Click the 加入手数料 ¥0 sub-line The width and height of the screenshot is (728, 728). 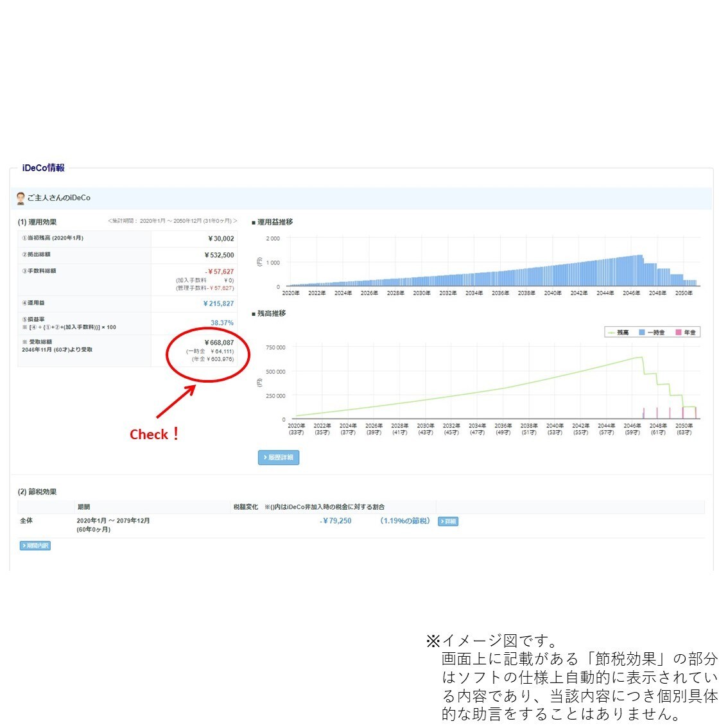tap(205, 281)
